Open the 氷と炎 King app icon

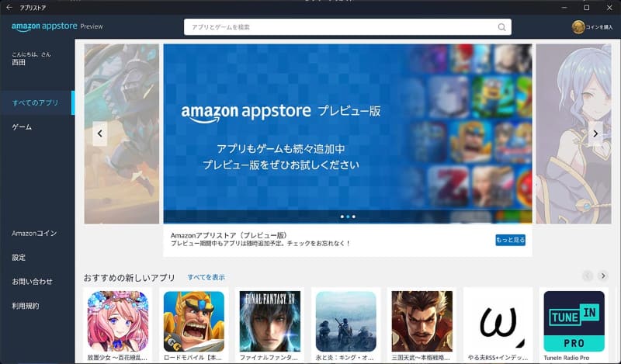point(345,321)
